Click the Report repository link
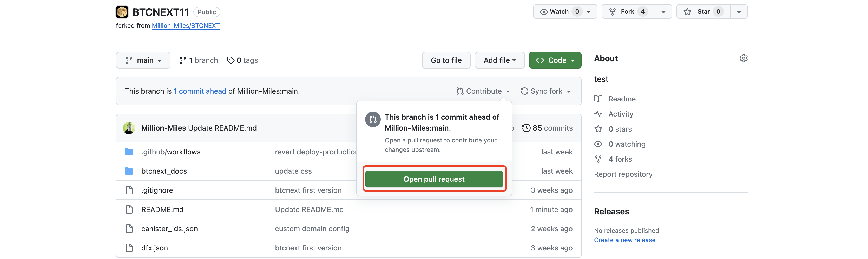Image resolution: width=868 pixels, height=259 pixels. click(623, 174)
